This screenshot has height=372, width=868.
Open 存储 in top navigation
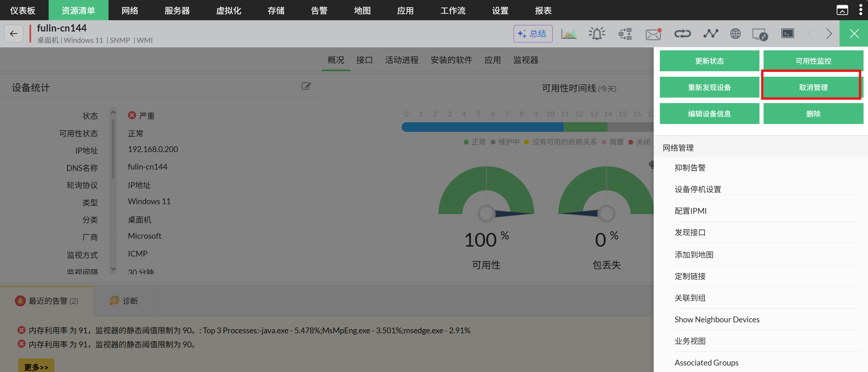276,10
